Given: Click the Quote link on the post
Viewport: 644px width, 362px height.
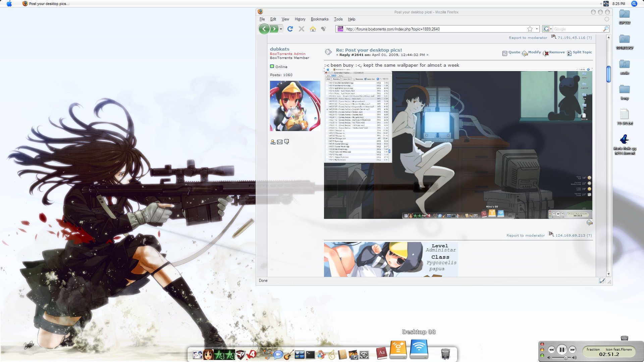Looking at the screenshot, I should tap(514, 52).
